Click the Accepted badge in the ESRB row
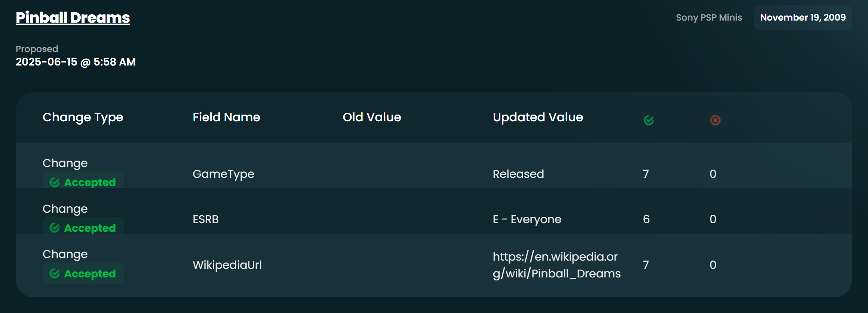The height and width of the screenshot is (313, 868). (x=83, y=226)
